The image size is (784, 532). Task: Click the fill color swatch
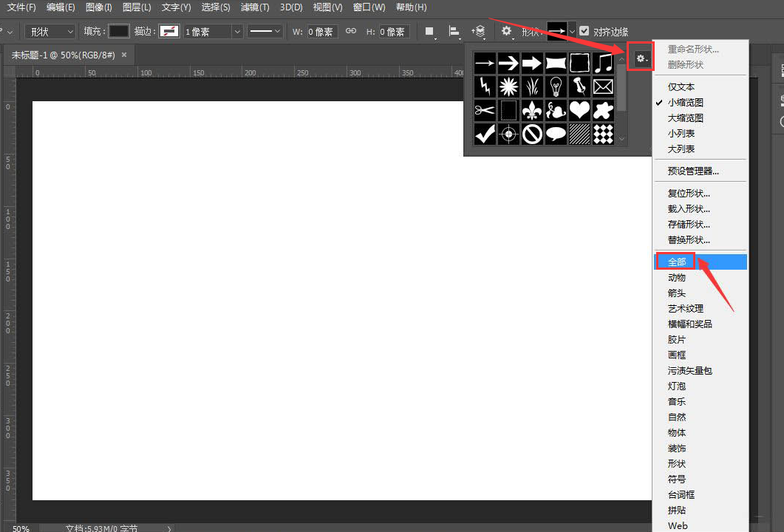coord(119,31)
